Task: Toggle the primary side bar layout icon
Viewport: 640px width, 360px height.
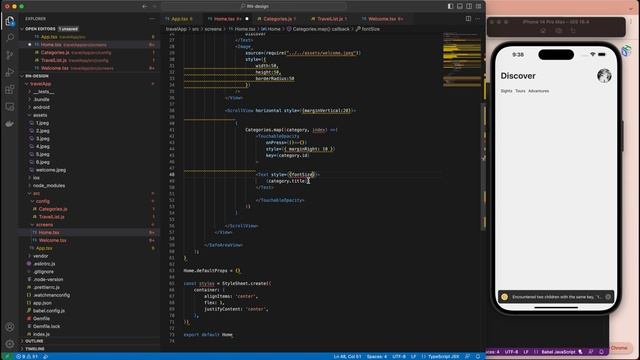Action: (450, 6)
